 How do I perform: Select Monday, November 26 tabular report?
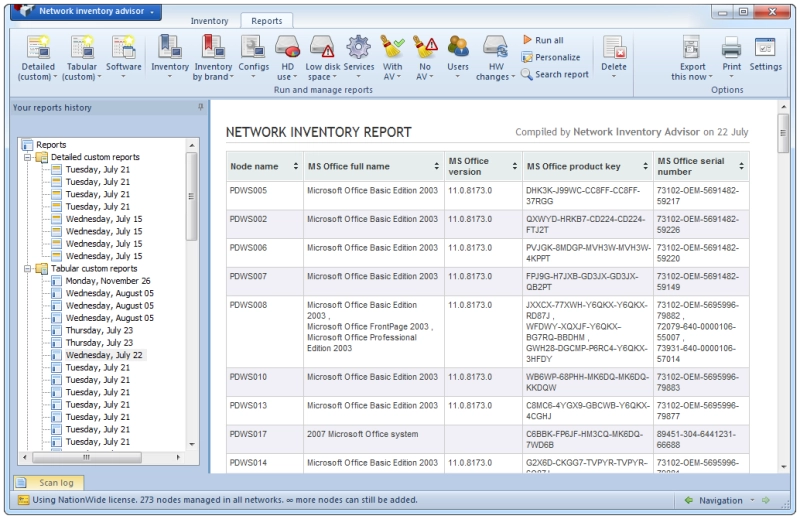(108, 281)
